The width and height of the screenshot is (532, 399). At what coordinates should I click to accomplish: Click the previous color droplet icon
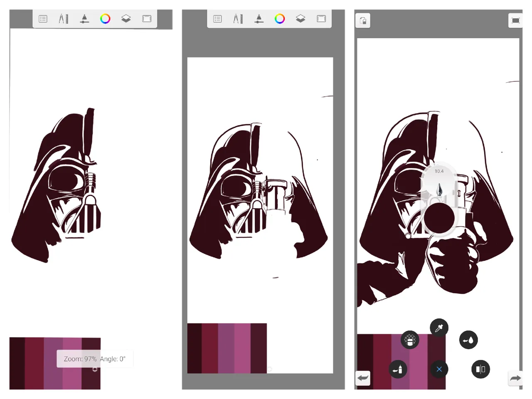point(468,340)
